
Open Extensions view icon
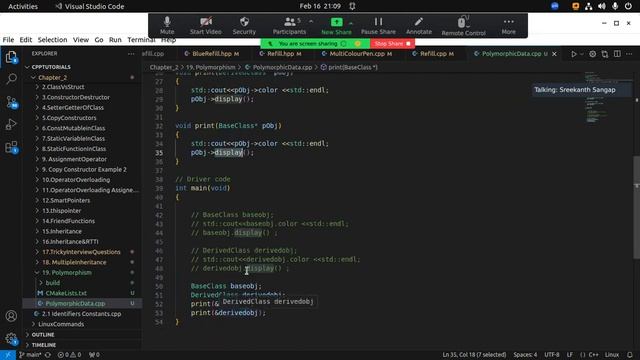(x=11, y=147)
